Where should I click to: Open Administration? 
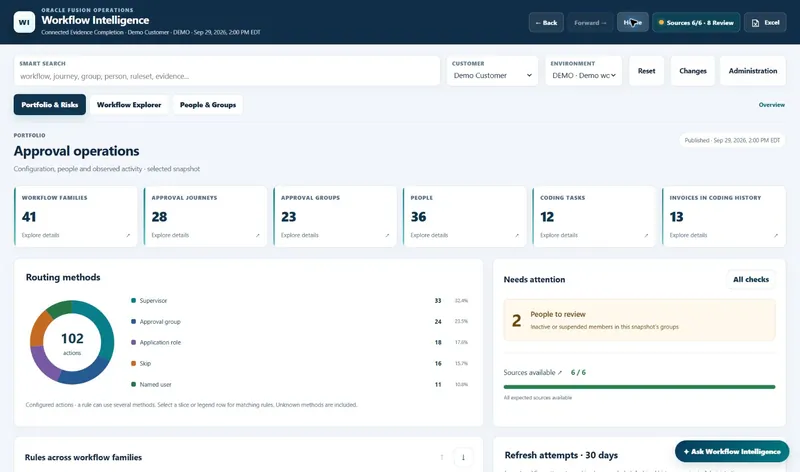pos(753,71)
